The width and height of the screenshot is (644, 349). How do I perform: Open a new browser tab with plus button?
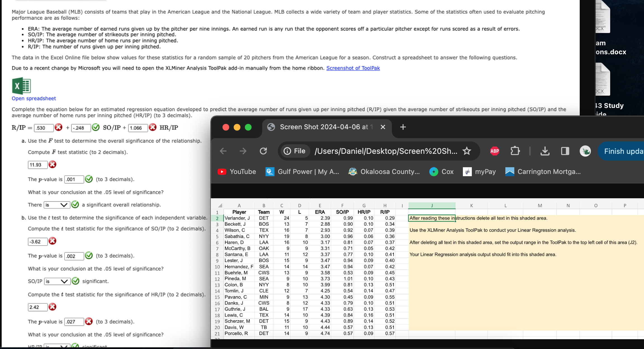tap(403, 127)
